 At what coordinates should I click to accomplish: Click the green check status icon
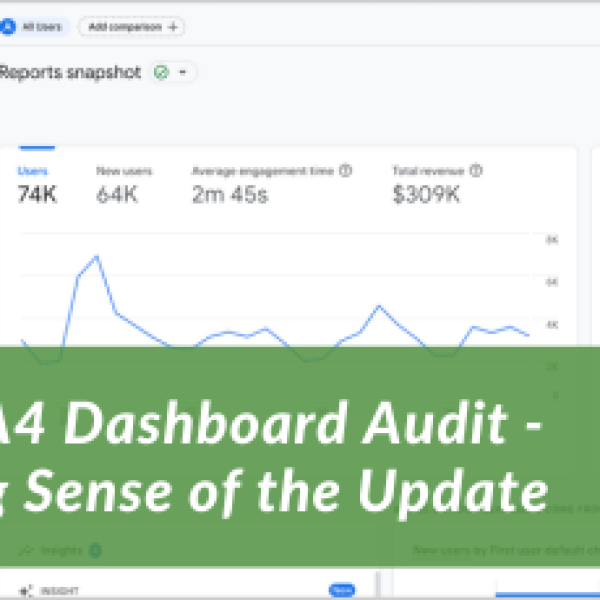161,72
